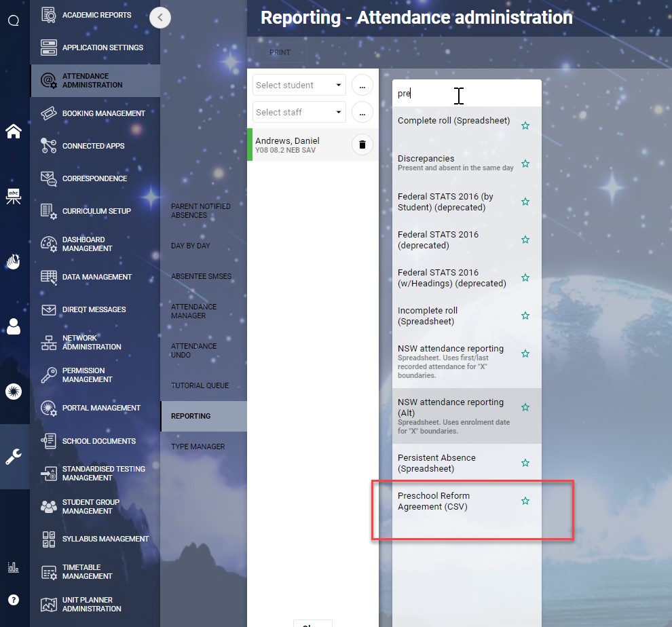The height and width of the screenshot is (627, 672).
Task: Open the Help question mark icon
Action: coord(14,599)
